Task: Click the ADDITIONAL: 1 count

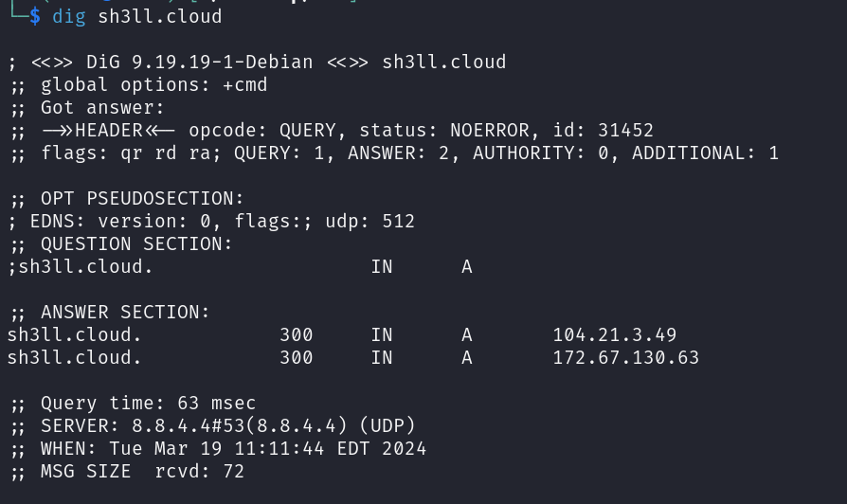Action: (706, 153)
